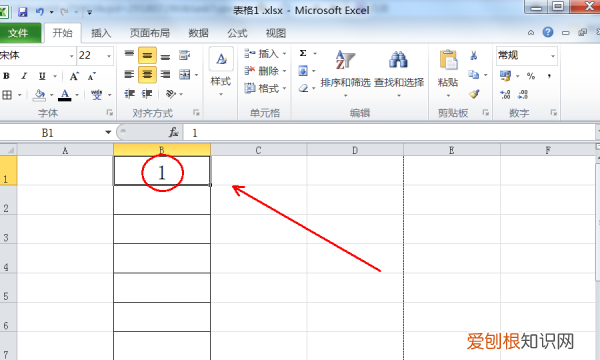Click the cell borders icon

7,94
